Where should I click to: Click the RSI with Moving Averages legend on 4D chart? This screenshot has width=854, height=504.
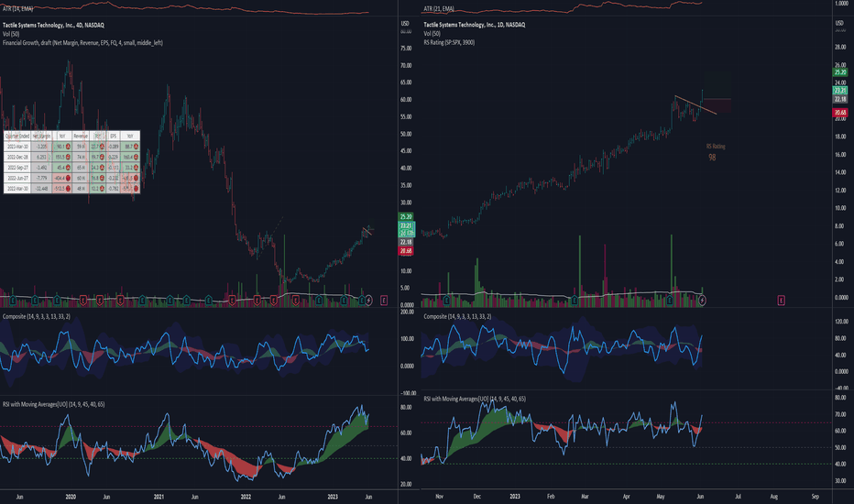(54, 404)
